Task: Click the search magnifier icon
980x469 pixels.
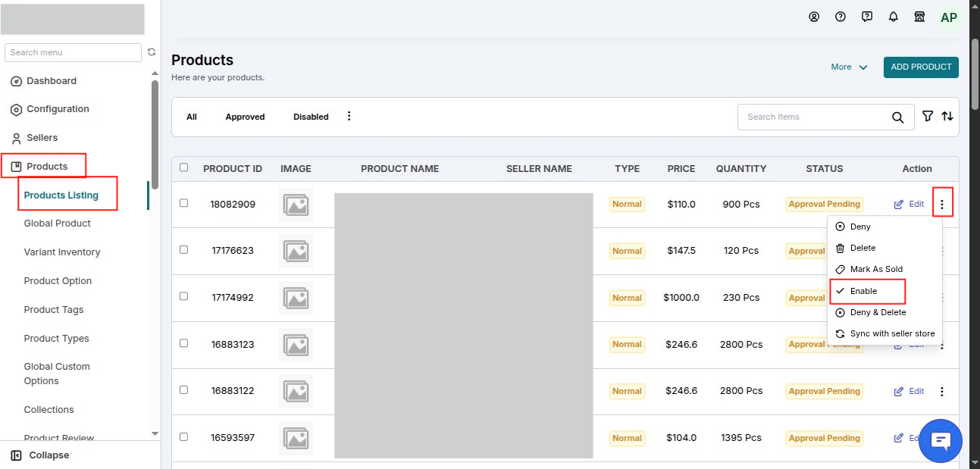Action: point(897,117)
